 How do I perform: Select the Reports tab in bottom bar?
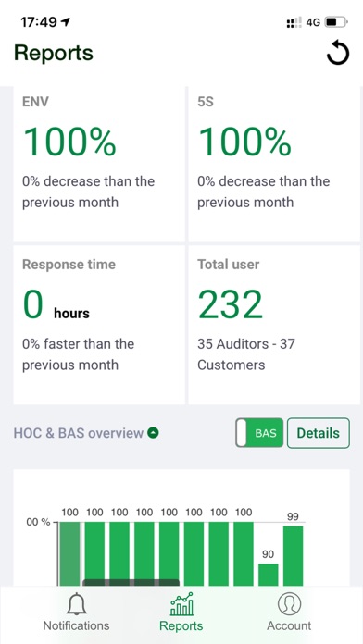click(181, 612)
